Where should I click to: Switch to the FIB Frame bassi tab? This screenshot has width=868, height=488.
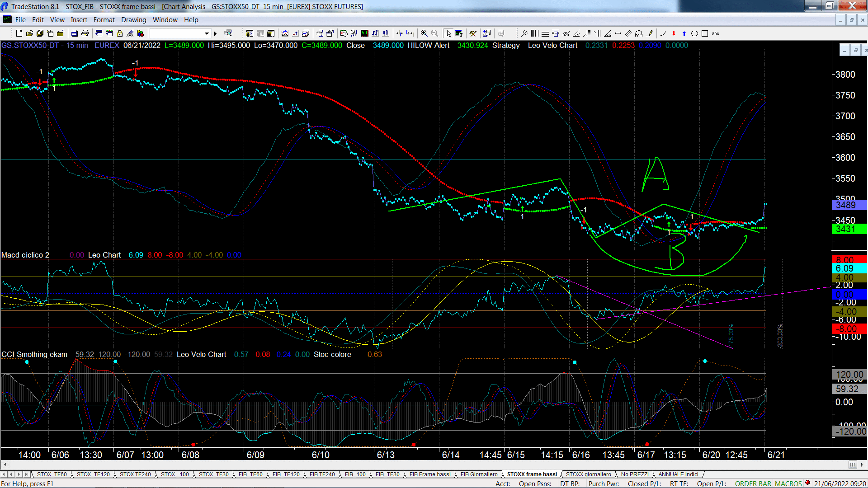coord(430,474)
